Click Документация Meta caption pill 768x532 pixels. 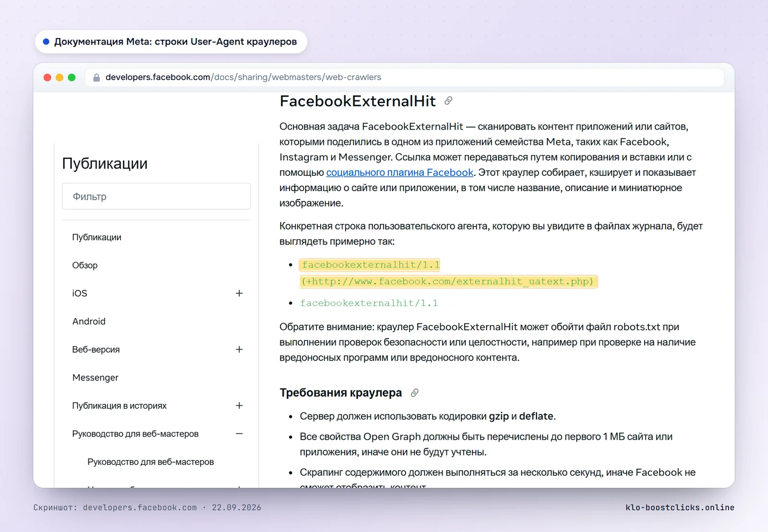click(171, 42)
